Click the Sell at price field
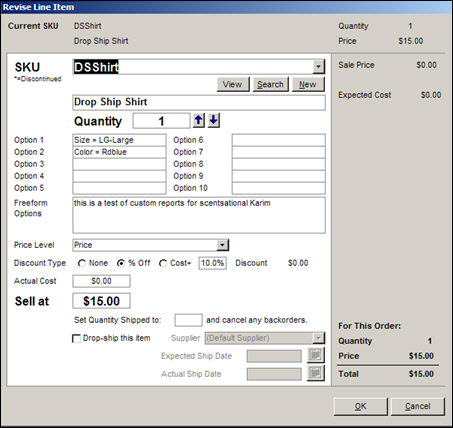 pos(101,301)
